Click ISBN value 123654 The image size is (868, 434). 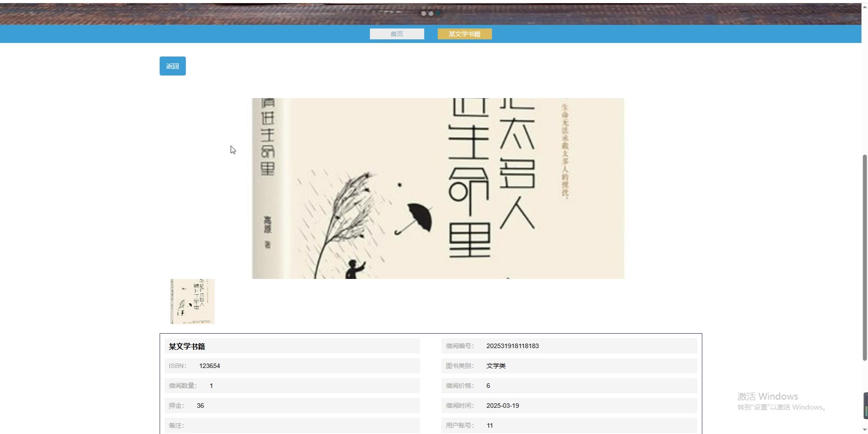[210, 366]
